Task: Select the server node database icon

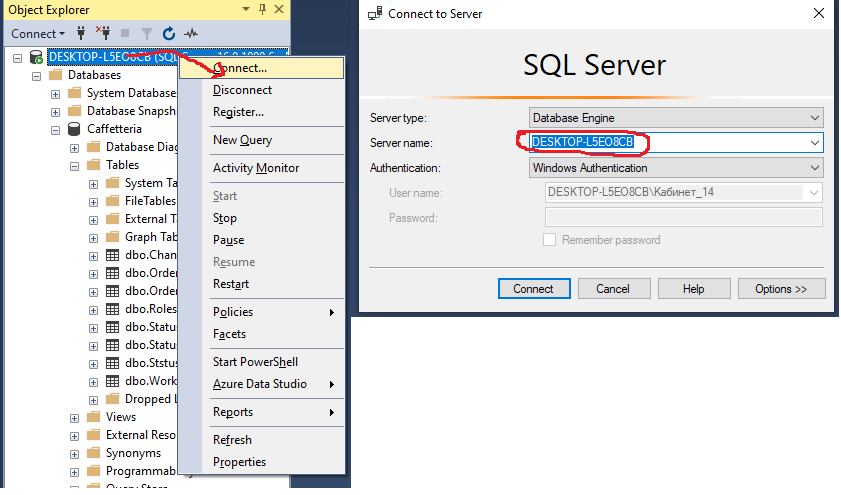Action: 36,57
